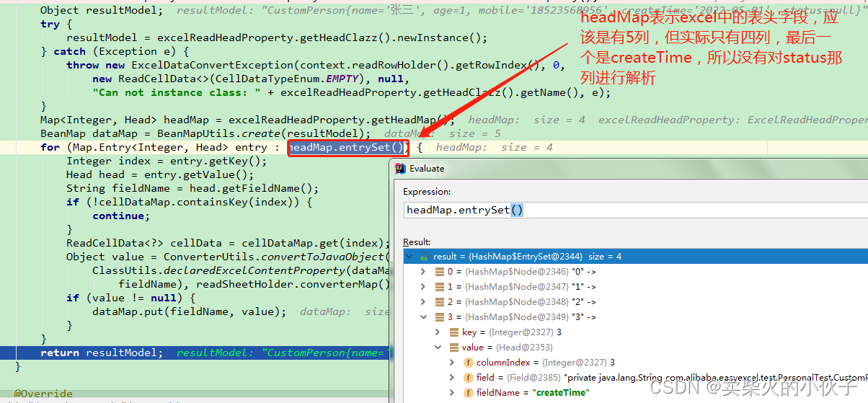Select row 3 = HashMap$Node@2349

[635, 317]
